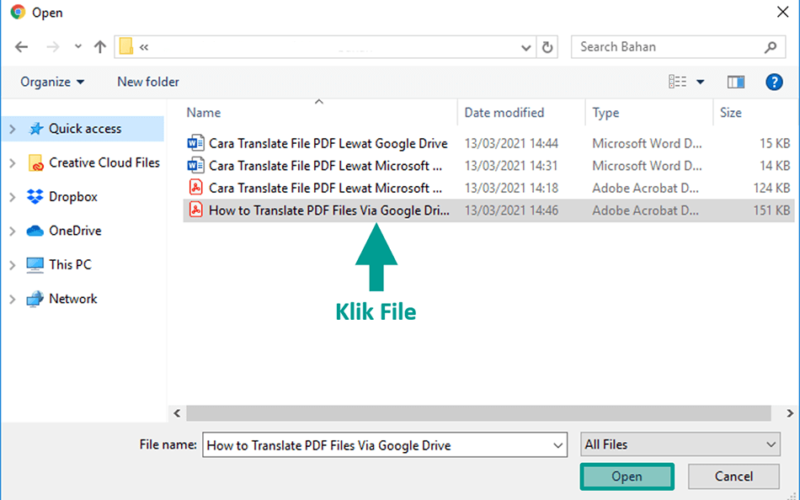Screen dimensions: 800x500
Task: Create a New folder
Action: click(148, 82)
